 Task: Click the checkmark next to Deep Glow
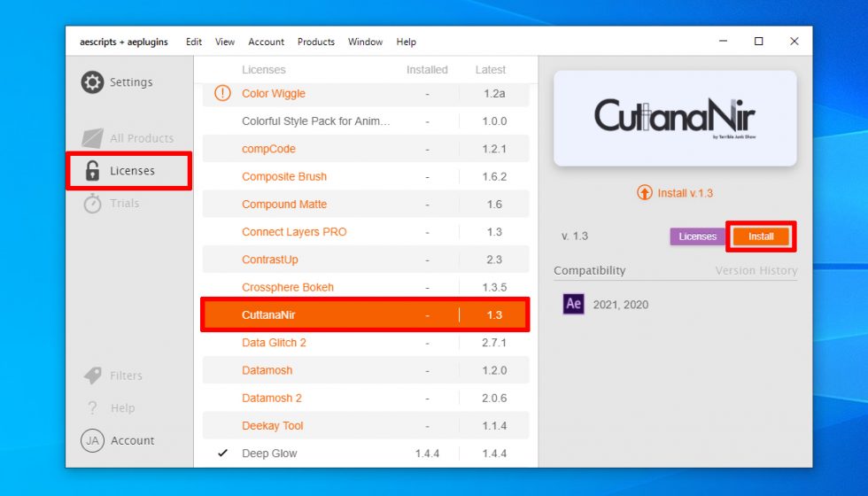(x=222, y=453)
